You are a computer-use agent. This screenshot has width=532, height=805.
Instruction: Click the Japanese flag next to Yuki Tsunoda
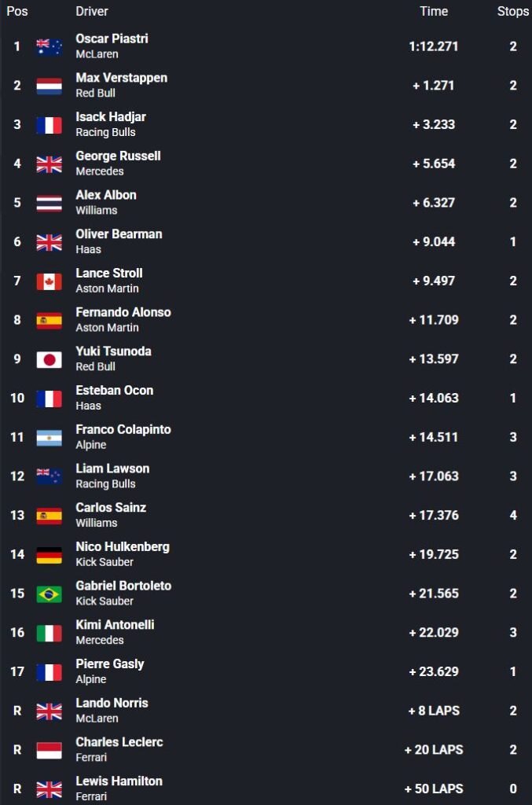[50, 358]
